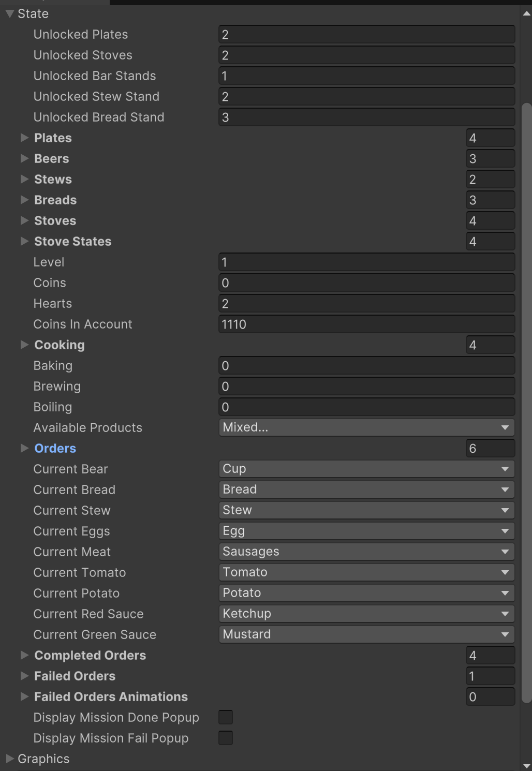Expand Failed Orders Animations foldout
This screenshot has height=771, width=532.
pos(24,696)
